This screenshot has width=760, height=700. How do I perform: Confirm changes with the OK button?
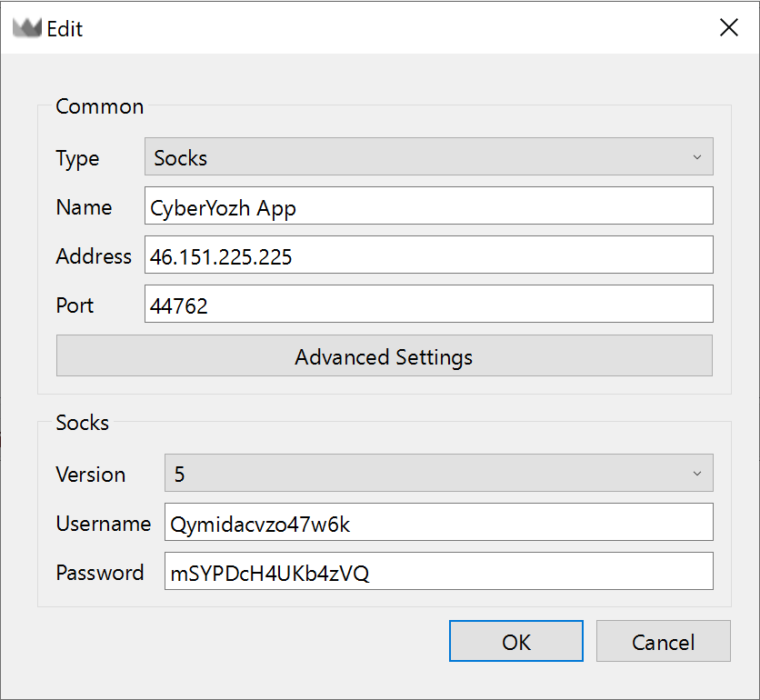(515, 641)
